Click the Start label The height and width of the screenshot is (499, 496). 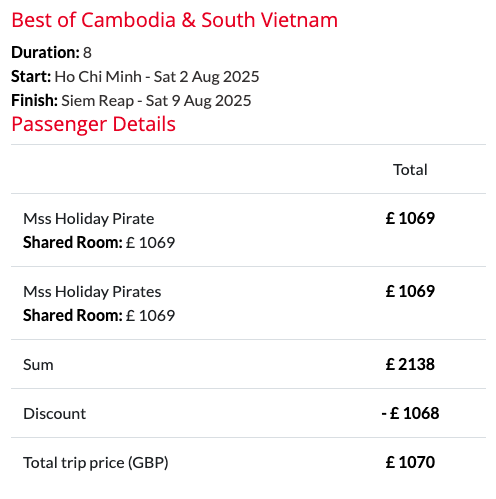[x=31, y=76]
